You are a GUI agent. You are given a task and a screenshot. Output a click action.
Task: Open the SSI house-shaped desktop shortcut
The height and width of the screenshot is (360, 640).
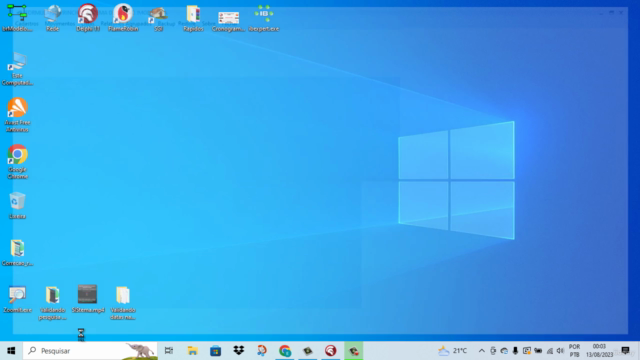[x=158, y=18]
